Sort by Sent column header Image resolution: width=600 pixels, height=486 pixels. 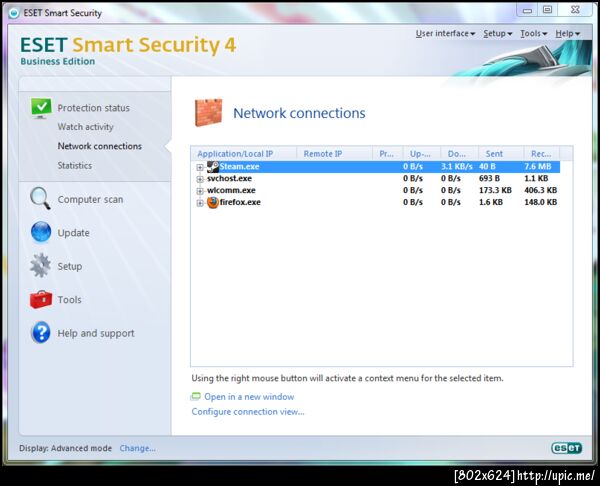pos(501,153)
